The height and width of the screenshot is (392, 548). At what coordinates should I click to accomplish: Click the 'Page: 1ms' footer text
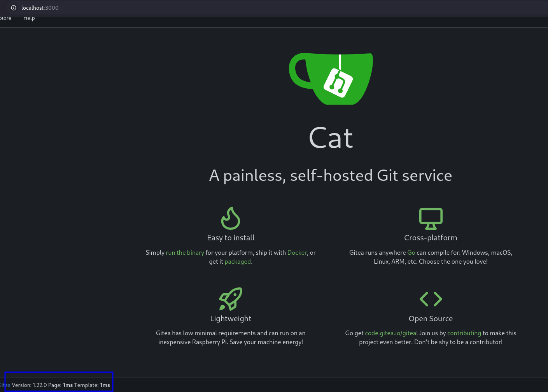[x=60, y=385]
